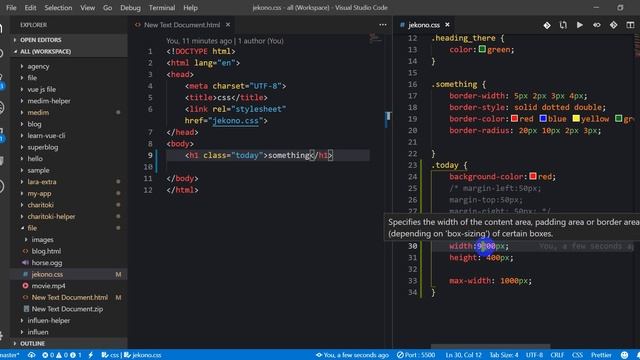Open the Edit menu
The image size is (640, 360).
(x=30, y=8)
